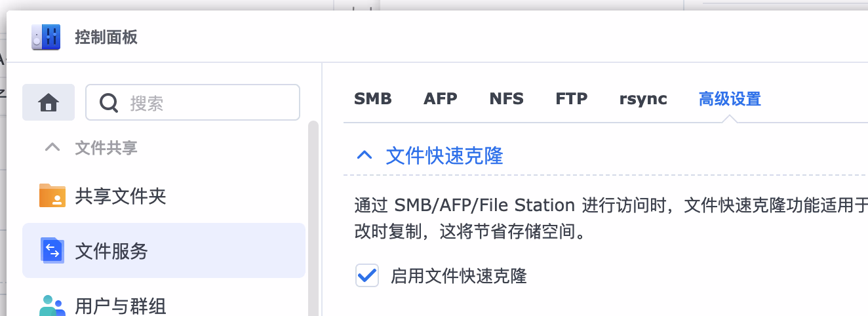Open 共享文件夹 in the sidebar

coord(121,195)
